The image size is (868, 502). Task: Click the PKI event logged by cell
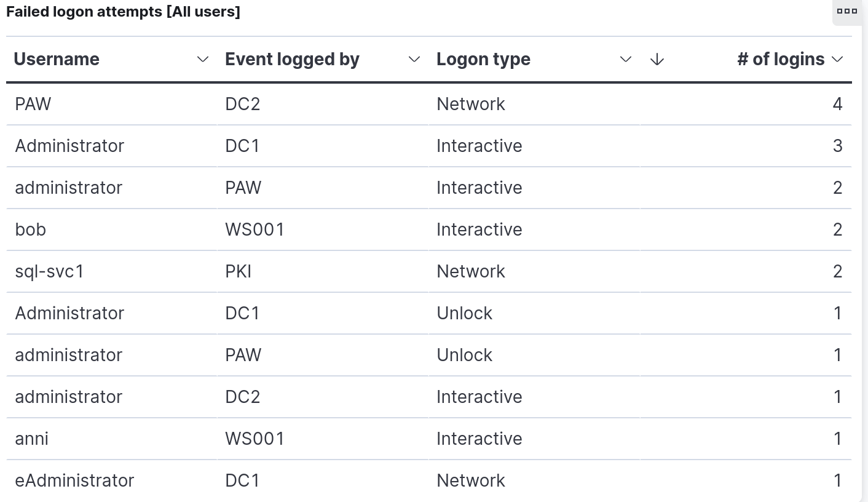[323, 271]
